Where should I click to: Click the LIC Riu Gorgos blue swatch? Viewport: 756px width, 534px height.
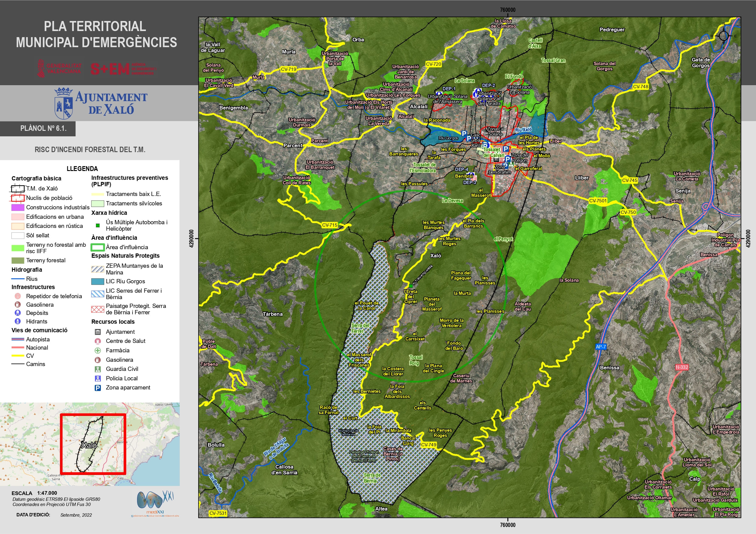click(97, 281)
